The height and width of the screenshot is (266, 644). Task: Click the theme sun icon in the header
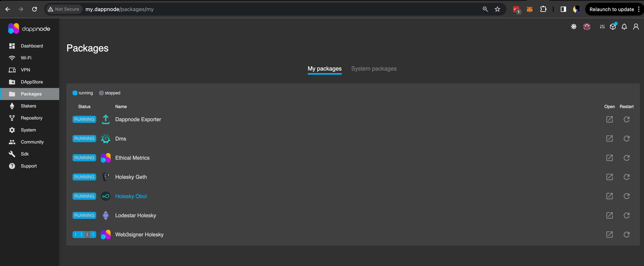point(574,26)
